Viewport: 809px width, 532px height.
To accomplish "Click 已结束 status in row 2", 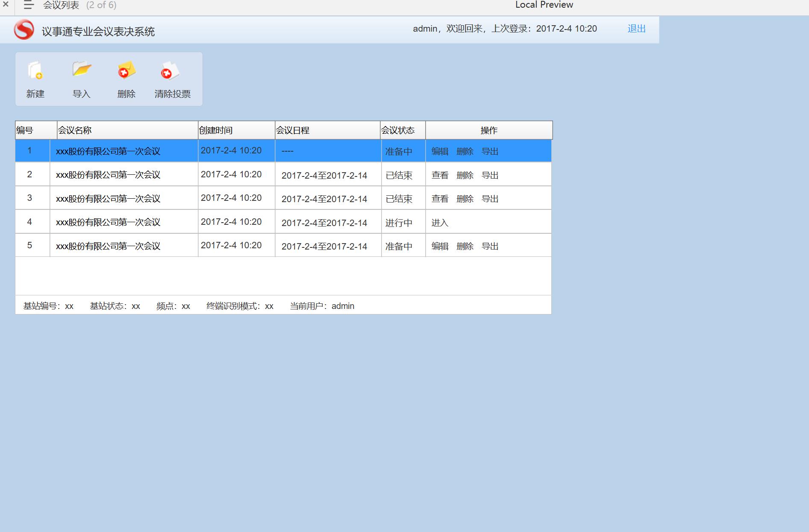I will [399, 175].
